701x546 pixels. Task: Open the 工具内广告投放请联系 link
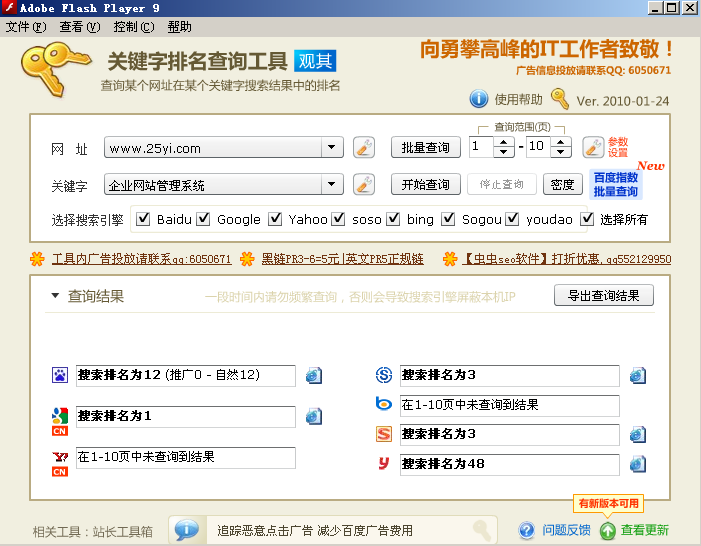point(142,259)
